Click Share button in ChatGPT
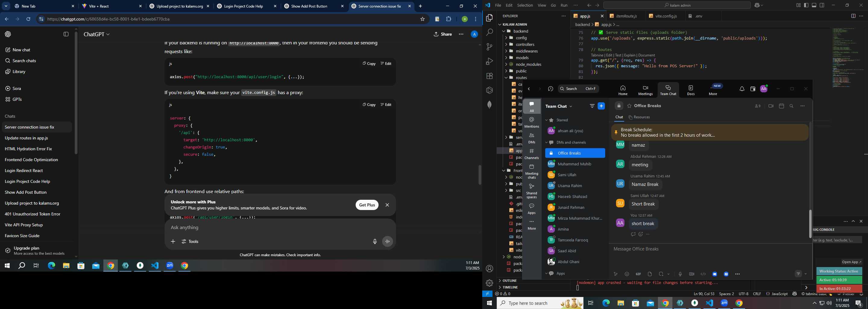This screenshot has height=309, width=868. pyautogui.click(x=443, y=34)
